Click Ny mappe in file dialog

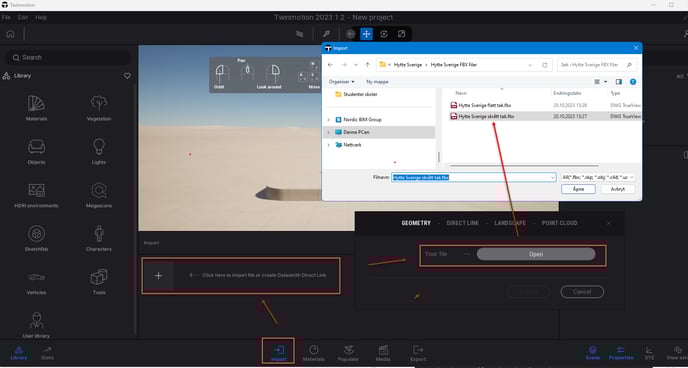377,82
